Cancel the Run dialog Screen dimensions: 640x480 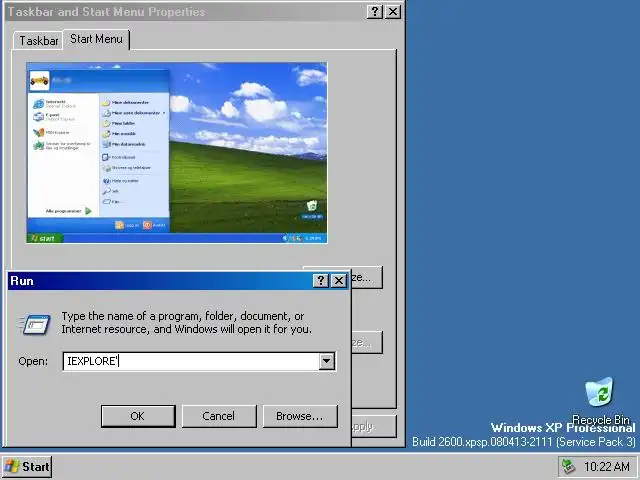coord(219,416)
